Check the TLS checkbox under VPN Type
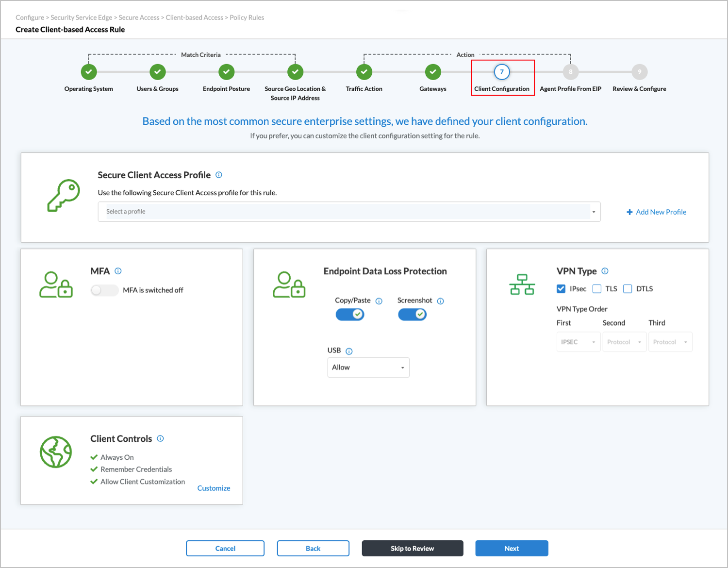This screenshot has width=728, height=568. [596, 288]
